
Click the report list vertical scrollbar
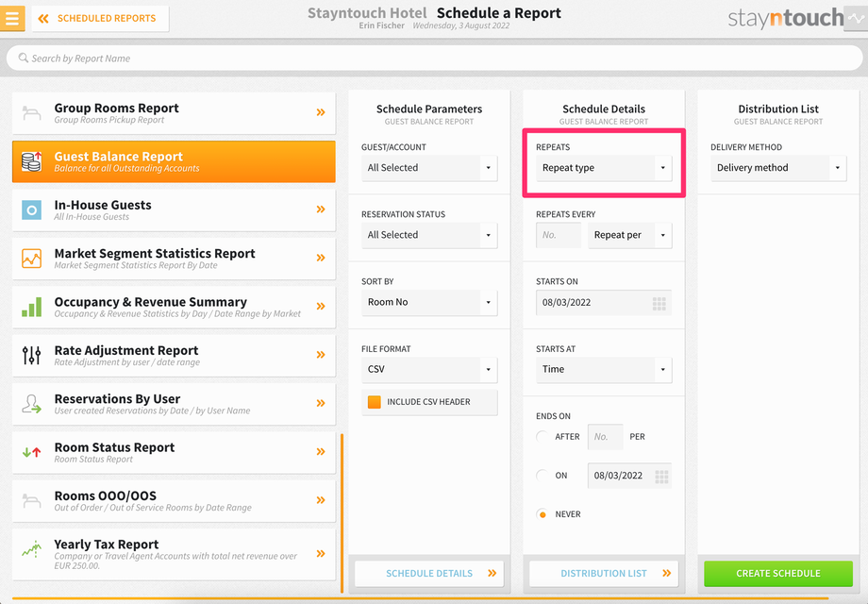tap(342, 513)
